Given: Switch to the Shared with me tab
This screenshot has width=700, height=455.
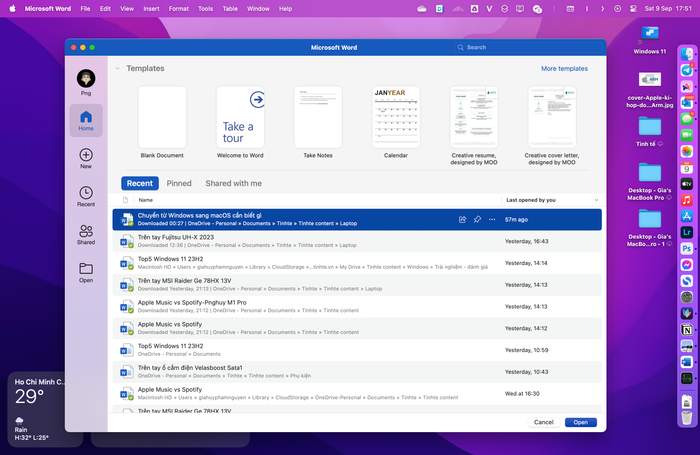Looking at the screenshot, I should click(x=233, y=183).
